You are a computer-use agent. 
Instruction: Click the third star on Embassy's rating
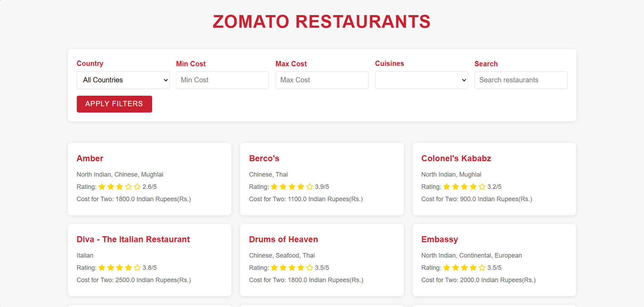click(464, 268)
